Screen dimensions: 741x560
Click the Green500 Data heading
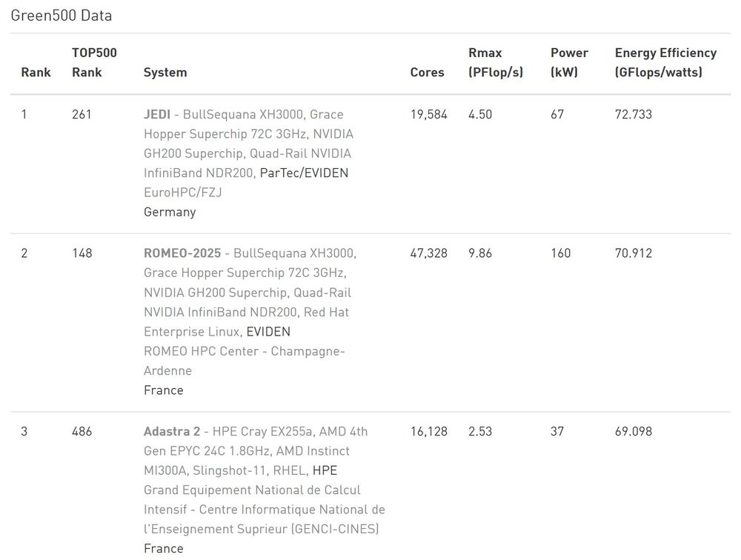62,16
